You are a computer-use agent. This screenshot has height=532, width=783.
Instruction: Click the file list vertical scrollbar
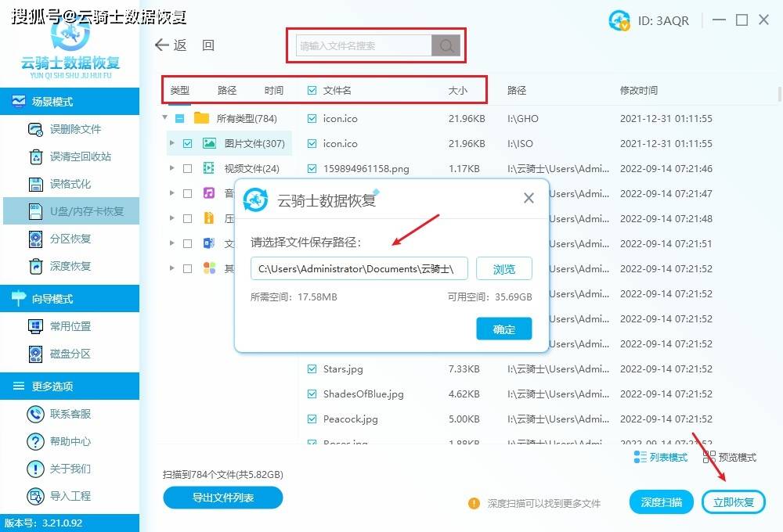(x=780, y=95)
